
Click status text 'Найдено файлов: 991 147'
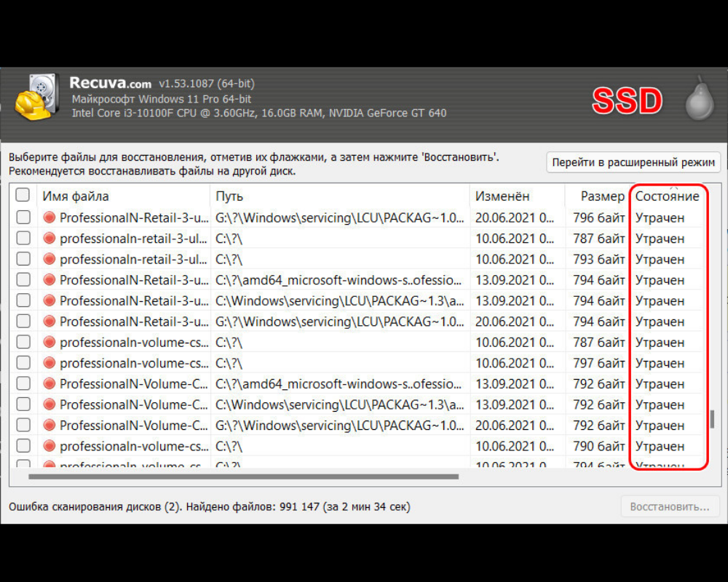(253, 507)
